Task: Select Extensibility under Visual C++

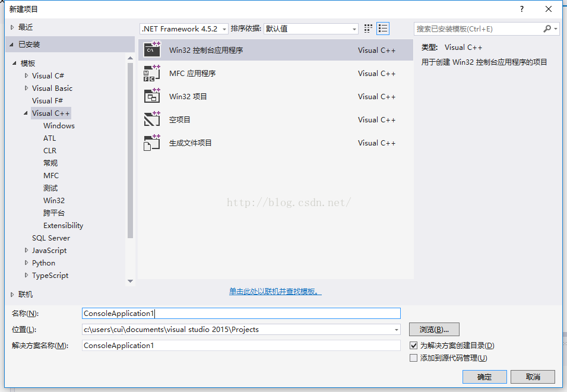Action: click(64, 225)
